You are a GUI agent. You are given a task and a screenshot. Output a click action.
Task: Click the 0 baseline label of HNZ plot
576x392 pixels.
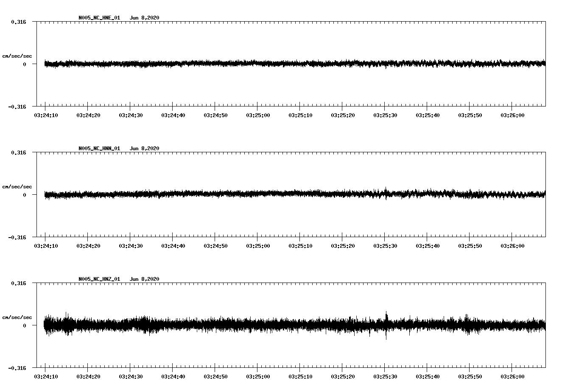(x=25, y=325)
